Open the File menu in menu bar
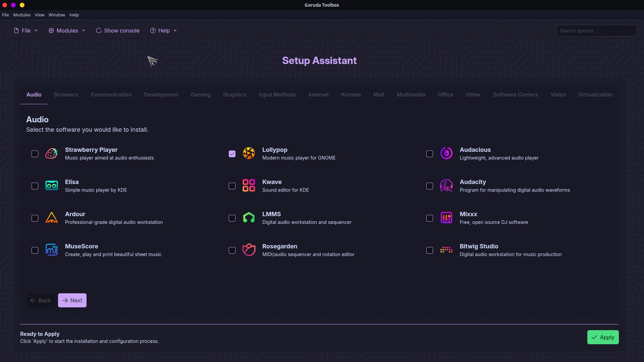The image size is (644, 362). pos(5,15)
